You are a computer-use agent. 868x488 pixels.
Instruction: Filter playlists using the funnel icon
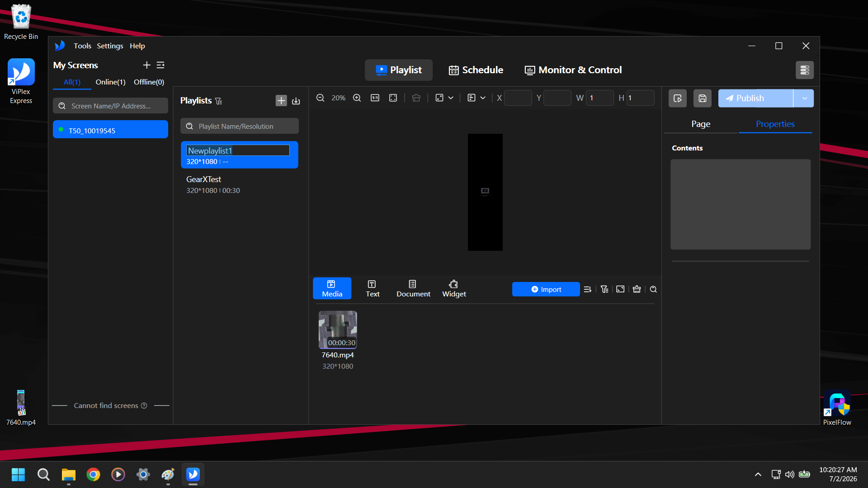pos(219,101)
